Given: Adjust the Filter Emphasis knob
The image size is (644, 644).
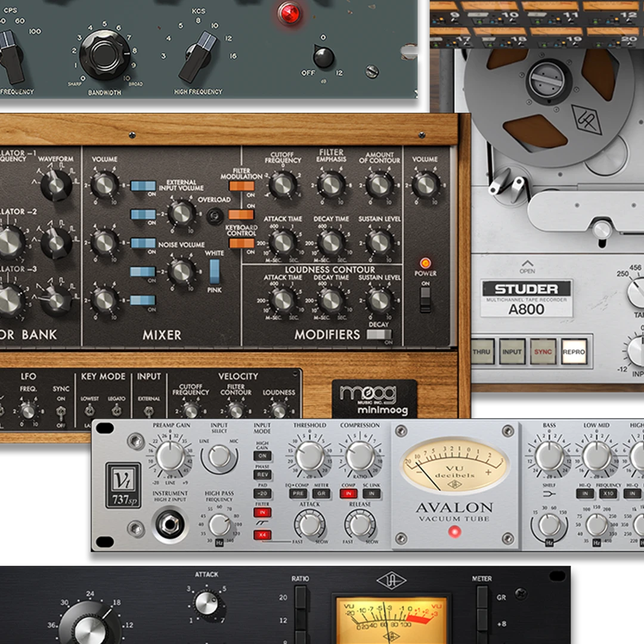Looking at the screenshot, I should [331, 185].
